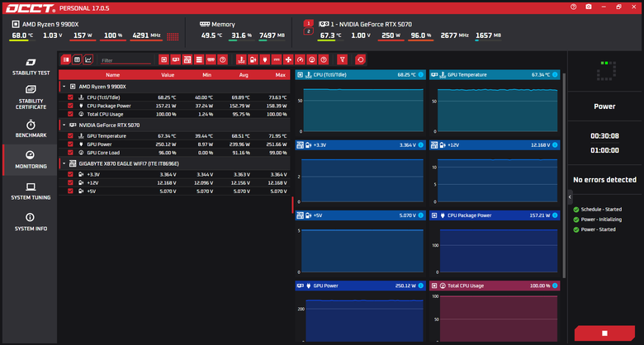The height and width of the screenshot is (345, 644).
Task: Open info on GPU Power graph
Action: pos(421,286)
